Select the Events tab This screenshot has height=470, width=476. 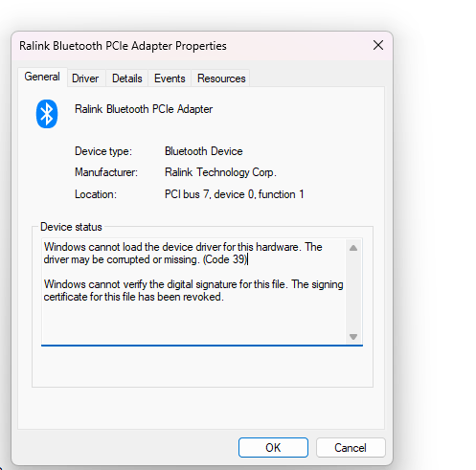[170, 78]
